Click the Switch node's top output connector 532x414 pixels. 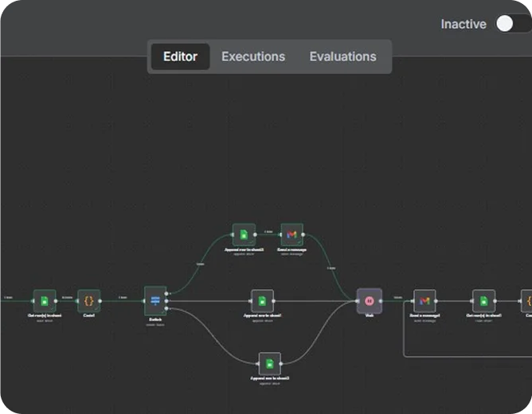(167, 294)
